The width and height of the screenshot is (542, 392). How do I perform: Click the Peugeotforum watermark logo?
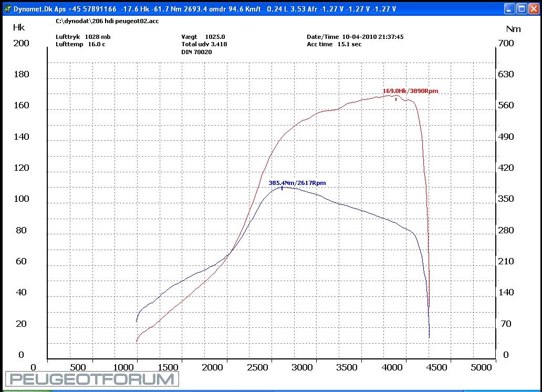tap(92, 379)
